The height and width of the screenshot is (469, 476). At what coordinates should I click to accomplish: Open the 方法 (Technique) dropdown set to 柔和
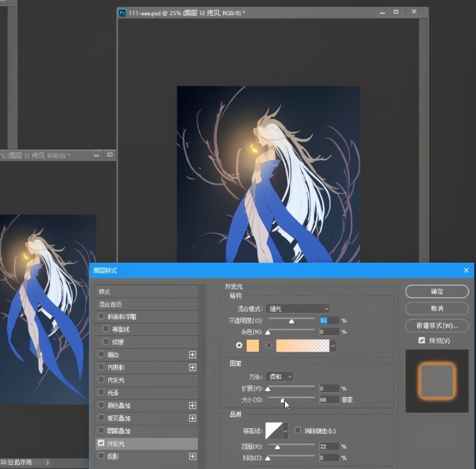click(279, 377)
